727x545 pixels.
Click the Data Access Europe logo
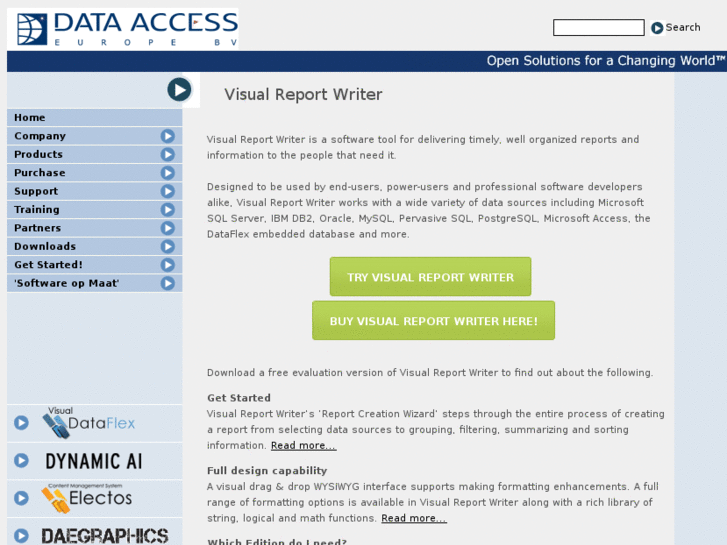[x=123, y=29]
